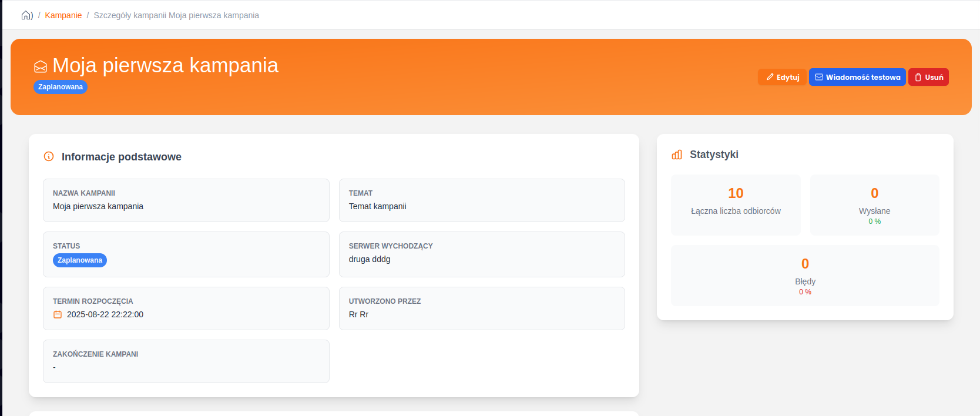The image size is (980, 416).
Task: Click the calendar icon by start date
Action: pos(58,314)
